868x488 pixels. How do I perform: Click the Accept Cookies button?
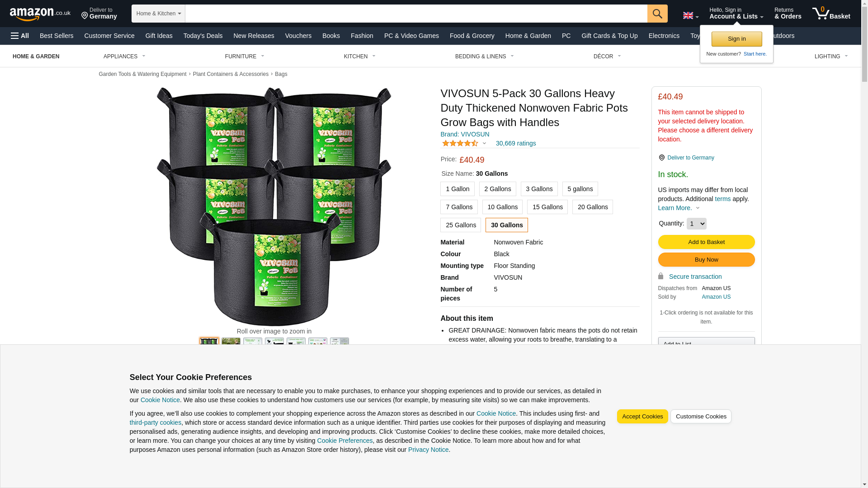(642, 417)
